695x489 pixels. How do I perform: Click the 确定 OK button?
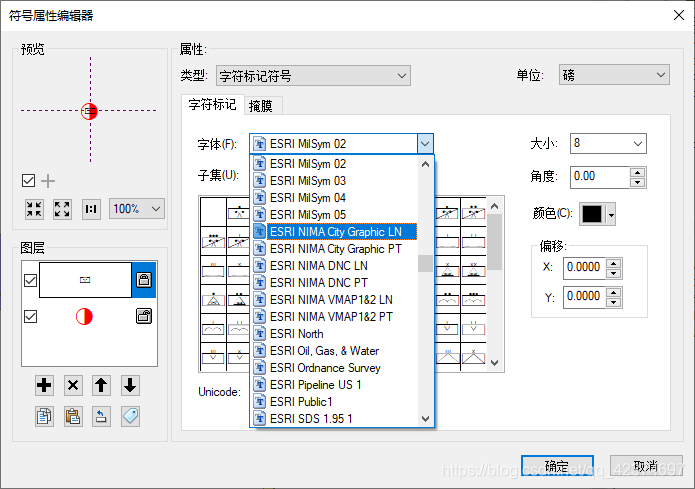pos(557,466)
